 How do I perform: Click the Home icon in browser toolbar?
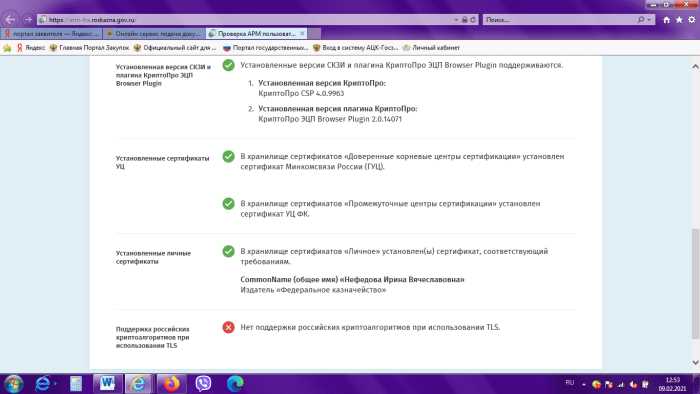pyautogui.click(x=667, y=20)
